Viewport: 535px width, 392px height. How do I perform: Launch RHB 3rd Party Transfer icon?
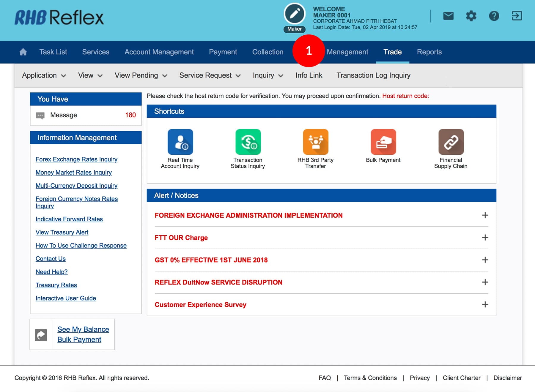(315, 142)
